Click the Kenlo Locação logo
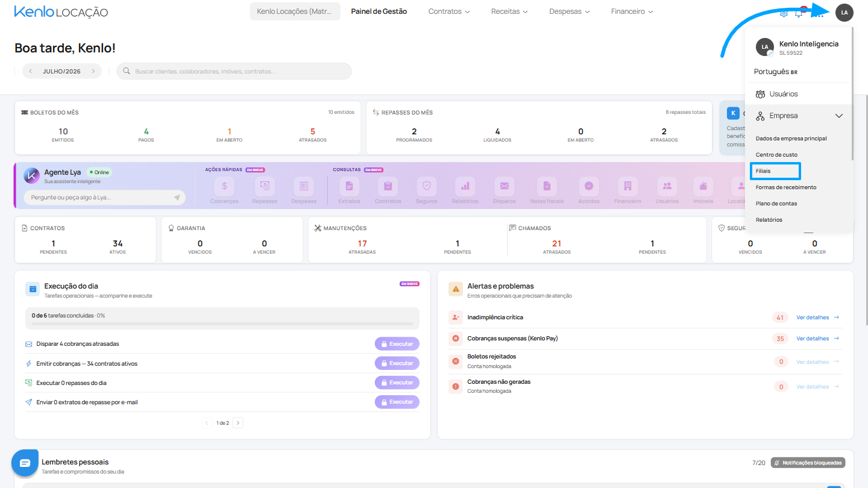This screenshot has height=488, width=868. (61, 11)
